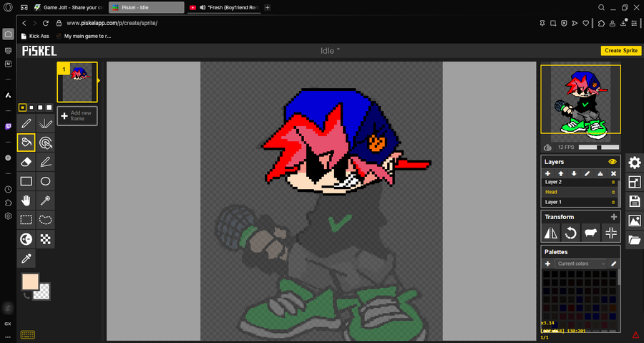
Task: Select the magic wand Shape selection tool
Action: coord(46,201)
